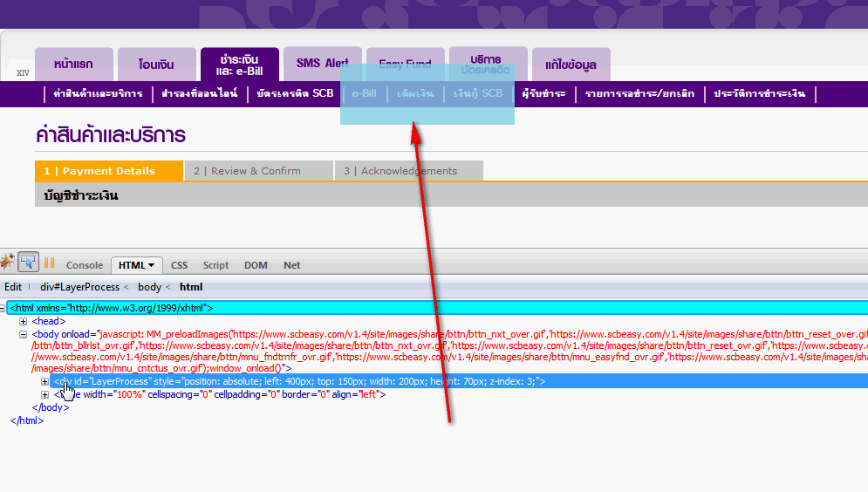Open the SMS Alert tab
The width and height of the screenshot is (868, 492).
pos(323,64)
